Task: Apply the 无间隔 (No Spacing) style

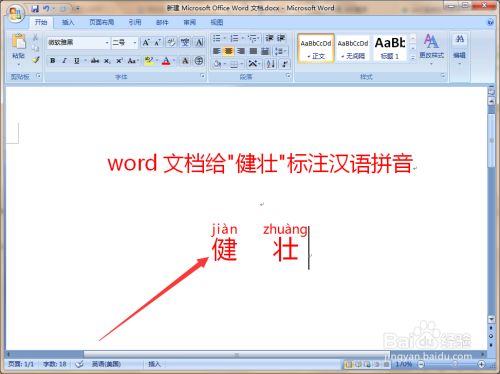Action: [x=353, y=48]
